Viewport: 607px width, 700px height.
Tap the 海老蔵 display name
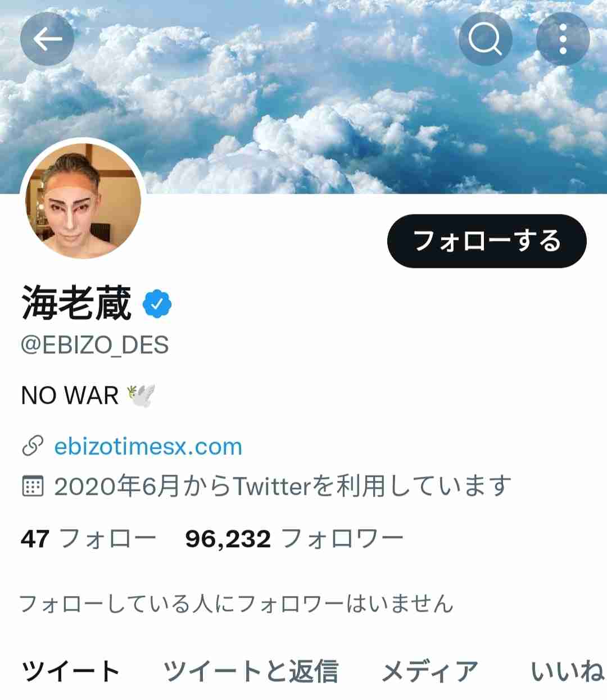pyautogui.click(x=76, y=303)
